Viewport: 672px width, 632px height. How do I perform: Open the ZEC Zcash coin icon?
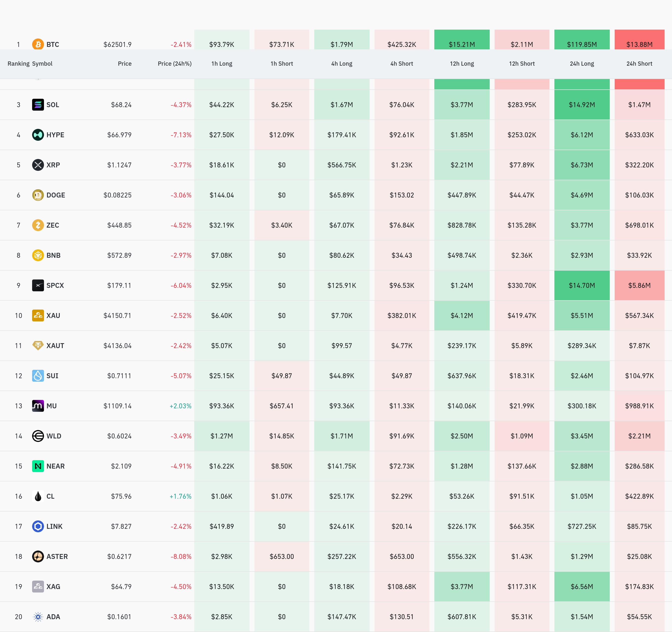pos(38,225)
